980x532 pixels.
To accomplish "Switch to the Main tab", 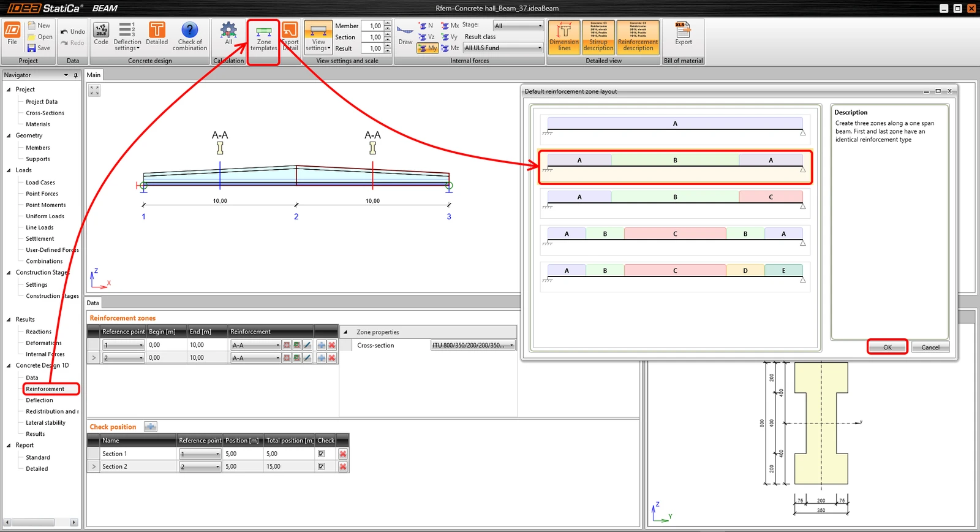I will pyautogui.click(x=94, y=75).
